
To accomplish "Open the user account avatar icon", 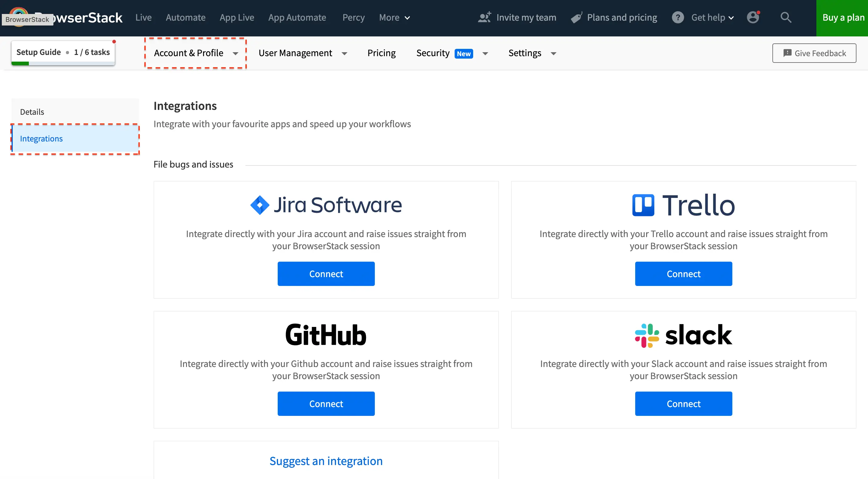I will click(x=753, y=17).
